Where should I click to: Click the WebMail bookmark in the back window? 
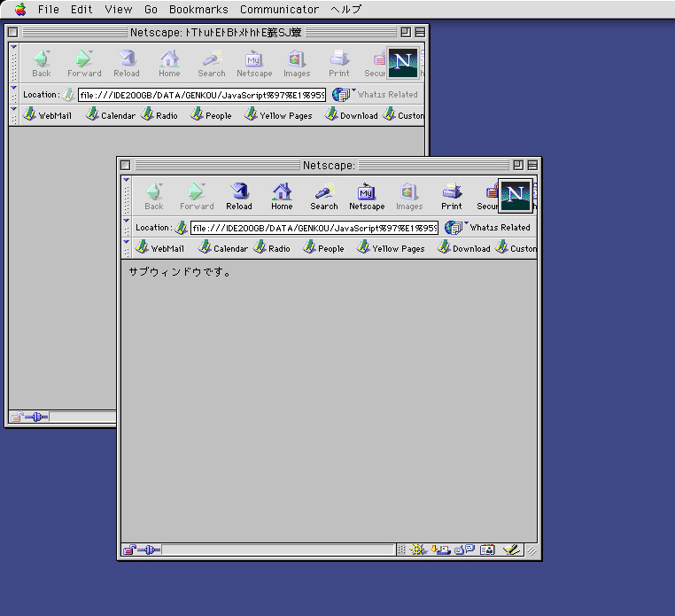click(48, 116)
